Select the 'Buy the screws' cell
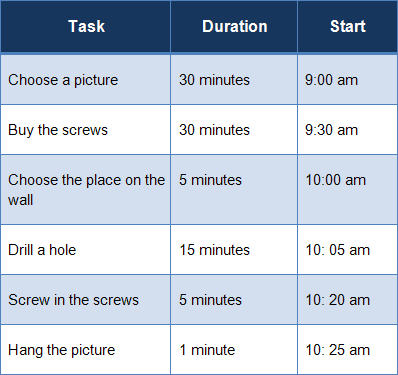The height and width of the screenshot is (375, 398). point(86,130)
